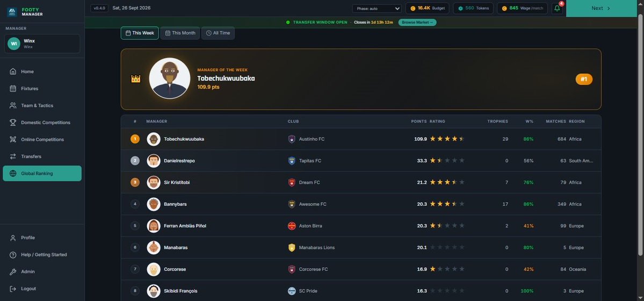The width and height of the screenshot is (644, 301).
Task: Open the Phase: auto dropdown
Action: (x=377, y=8)
